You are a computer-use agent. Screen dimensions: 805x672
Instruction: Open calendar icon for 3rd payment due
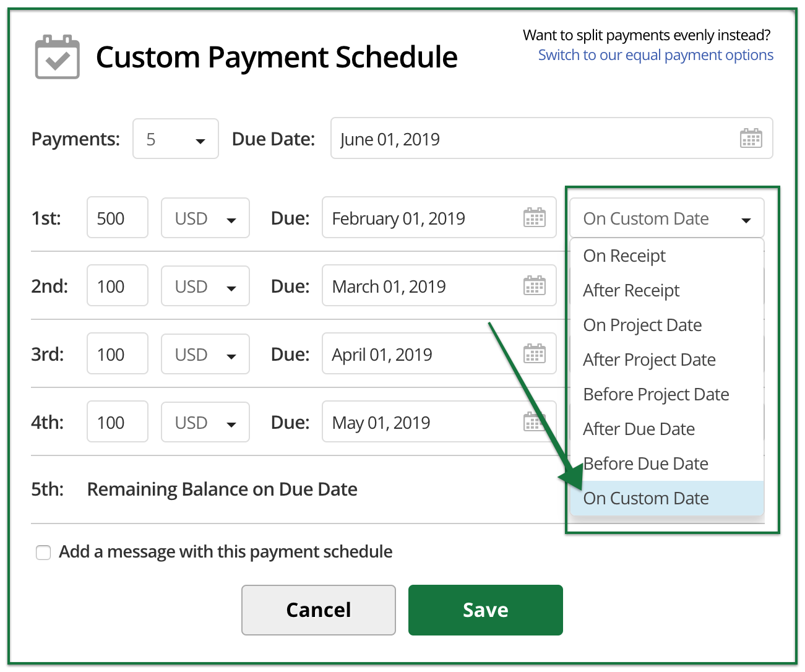(x=534, y=354)
